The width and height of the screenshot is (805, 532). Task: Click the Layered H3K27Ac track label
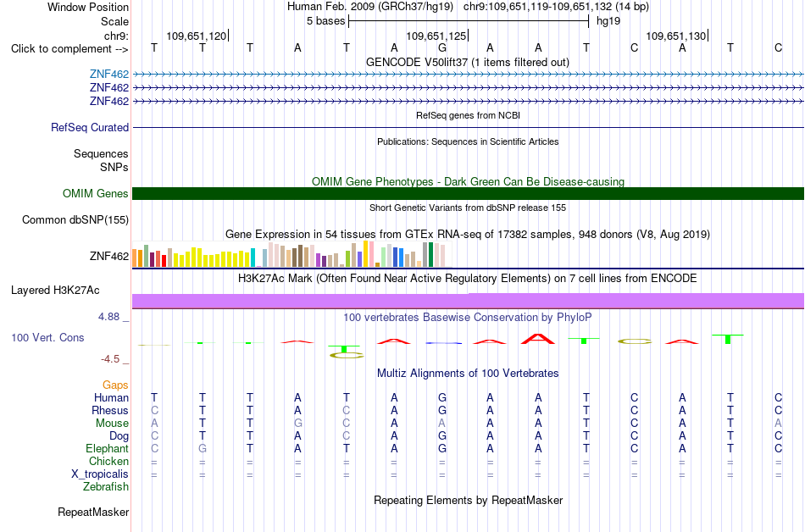click(55, 291)
